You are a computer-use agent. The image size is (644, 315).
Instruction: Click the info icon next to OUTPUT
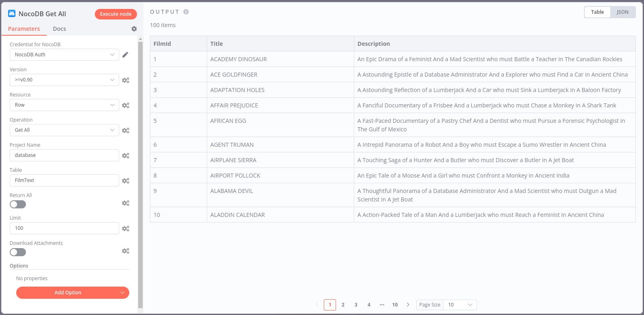pos(186,12)
